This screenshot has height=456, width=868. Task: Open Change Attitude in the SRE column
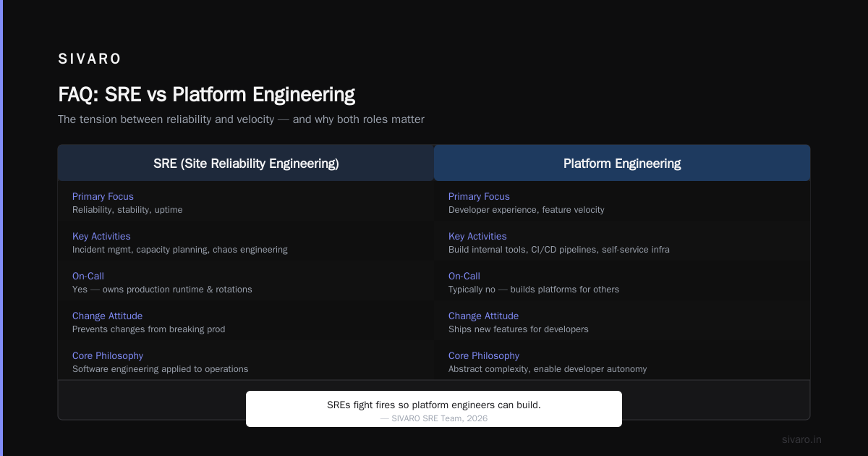[x=107, y=316]
